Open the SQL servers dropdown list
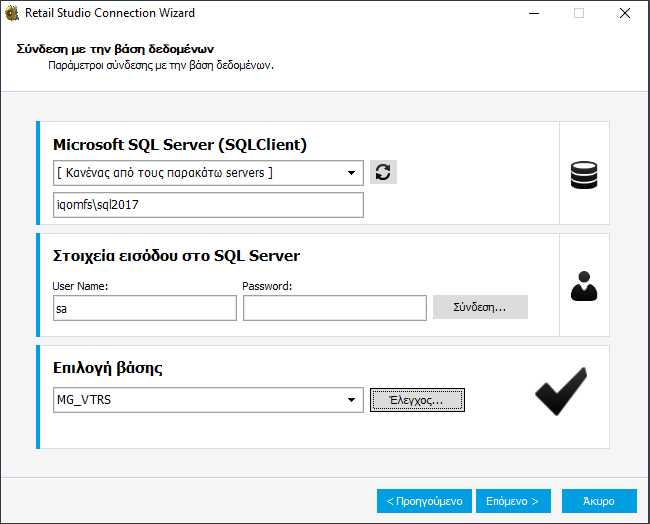Viewport: 650px width, 524px height. 352,173
